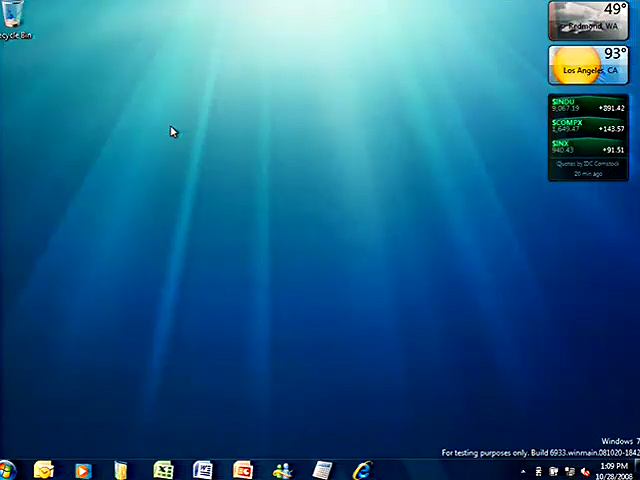Launch Word from the taskbar
This screenshot has width=640, height=480.
coord(203,470)
